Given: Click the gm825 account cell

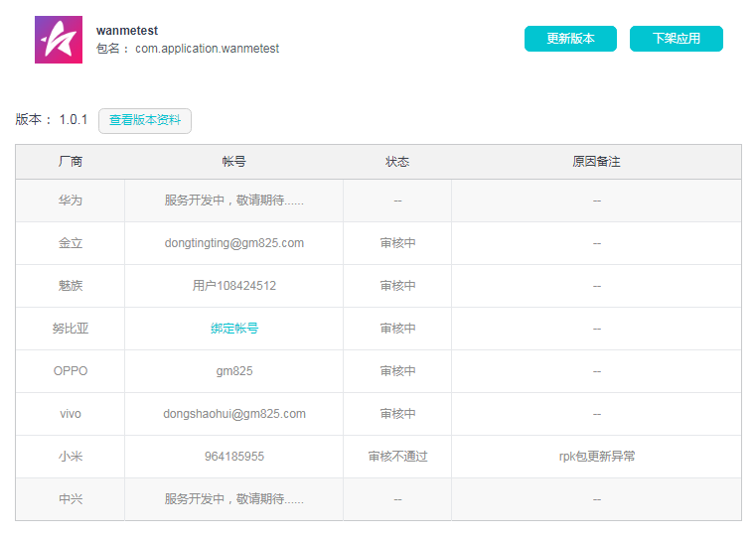Looking at the screenshot, I should point(234,371).
